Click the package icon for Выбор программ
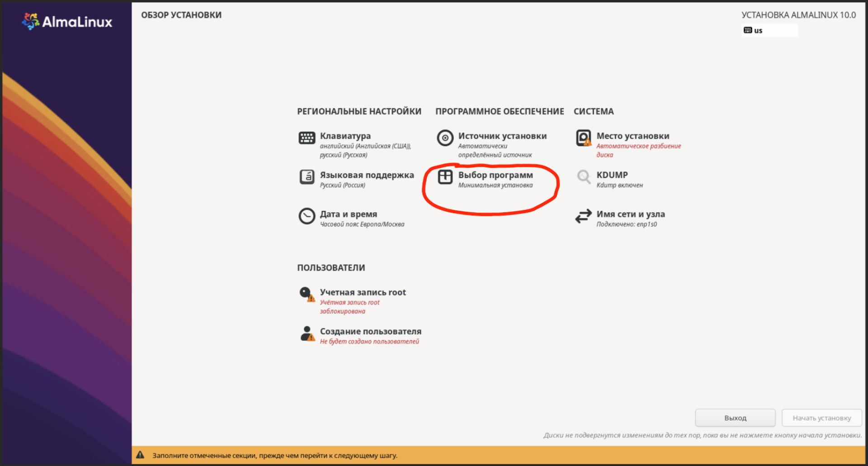Screen dimensions: 868x466 click(445, 177)
